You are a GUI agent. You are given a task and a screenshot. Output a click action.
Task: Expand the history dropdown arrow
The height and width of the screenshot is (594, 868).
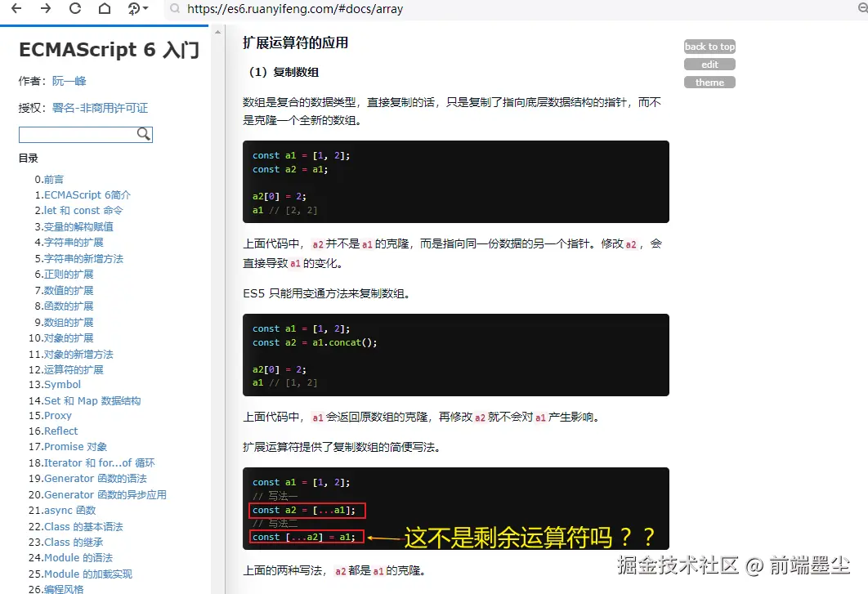[146, 8]
